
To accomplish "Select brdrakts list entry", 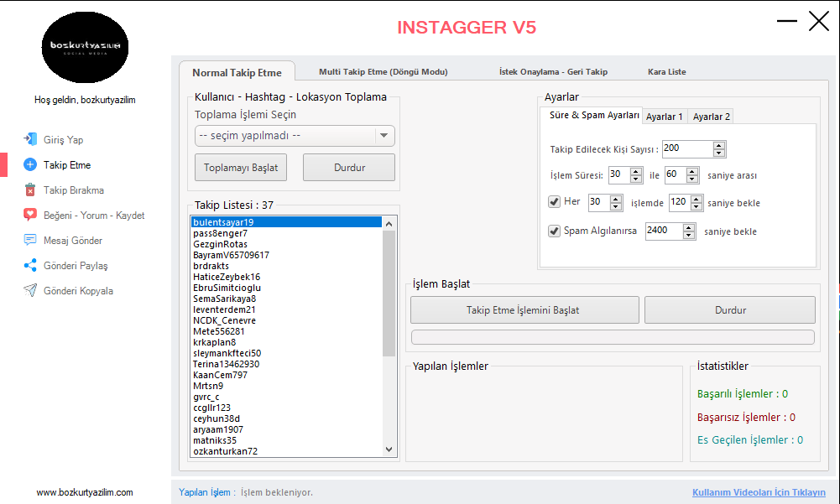I will (287, 266).
